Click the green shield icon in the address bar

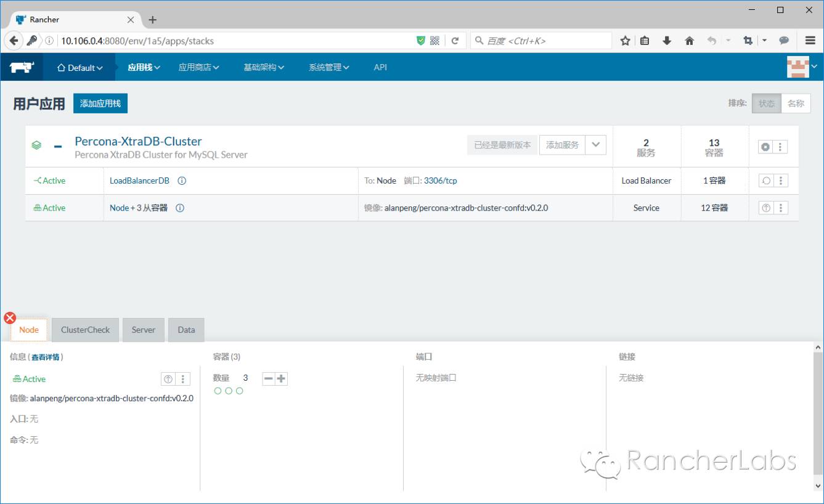point(421,41)
